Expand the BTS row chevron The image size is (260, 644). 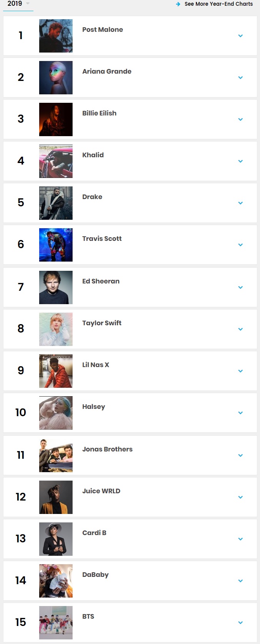tap(240, 623)
